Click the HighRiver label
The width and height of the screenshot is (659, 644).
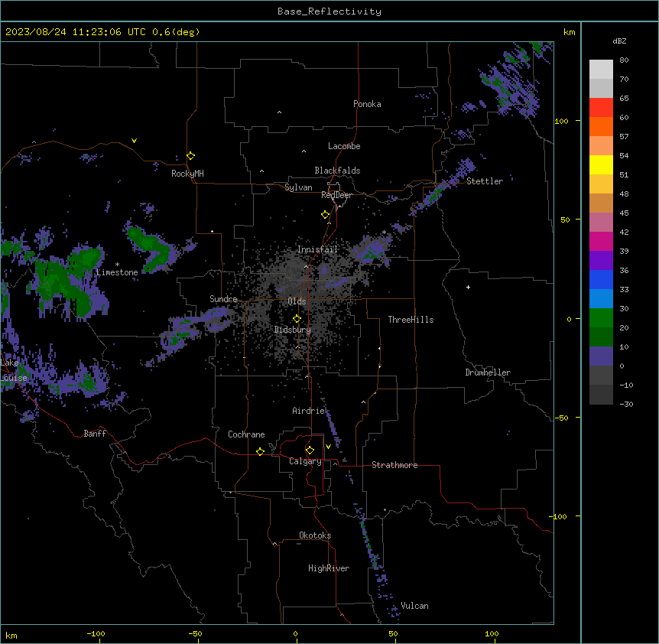point(329,568)
